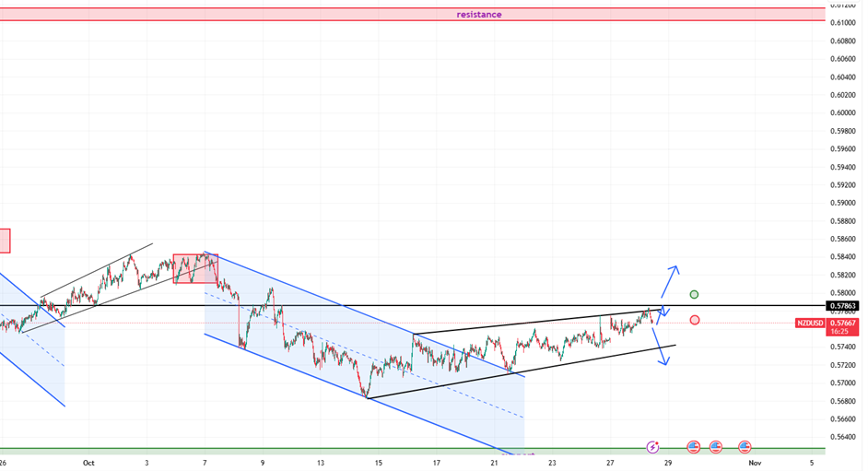This screenshot has height=471, width=868.
Task: Select the small red rectangle near Oct 7
Action: tap(195, 268)
